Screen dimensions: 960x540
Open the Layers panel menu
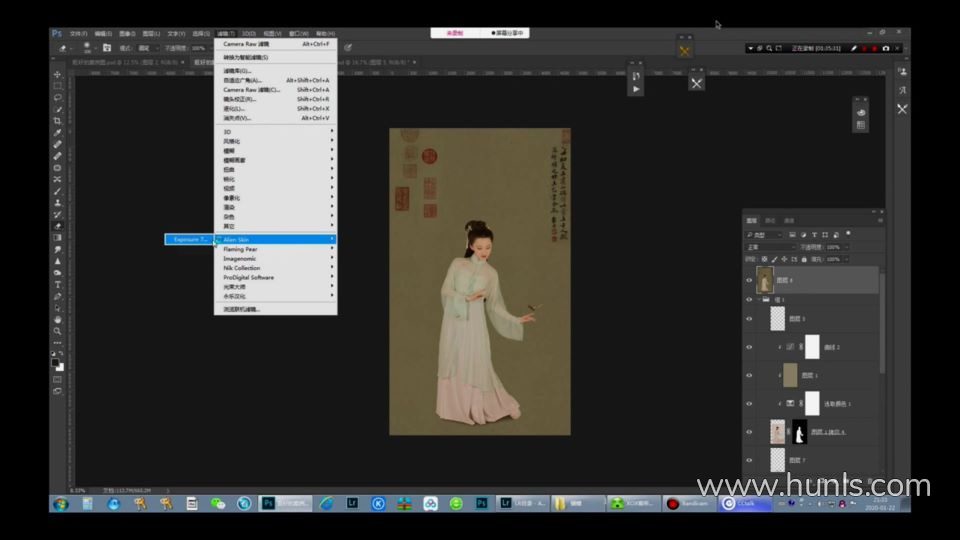click(880, 220)
